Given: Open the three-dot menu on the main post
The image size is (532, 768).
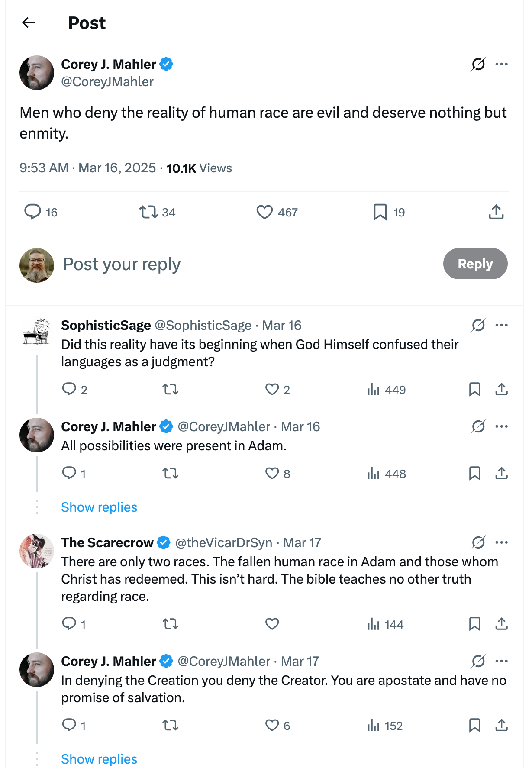Looking at the screenshot, I should (501, 64).
